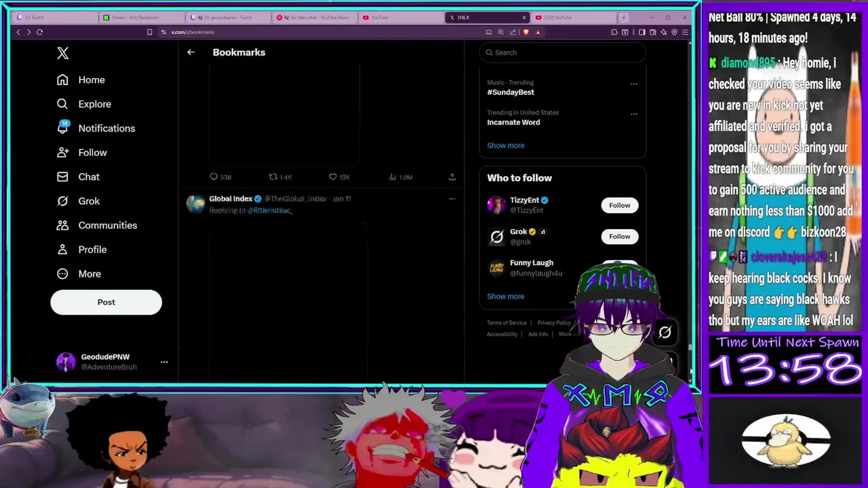The width and height of the screenshot is (868, 488).
Task: Open Funny Laugh profile
Action: [532, 263]
